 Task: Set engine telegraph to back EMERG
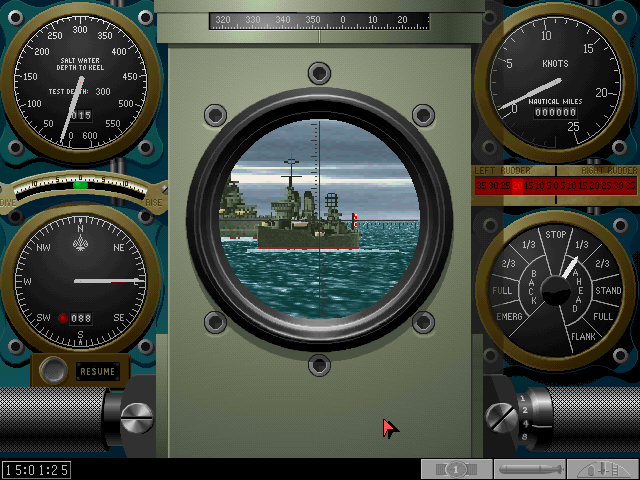point(509,316)
